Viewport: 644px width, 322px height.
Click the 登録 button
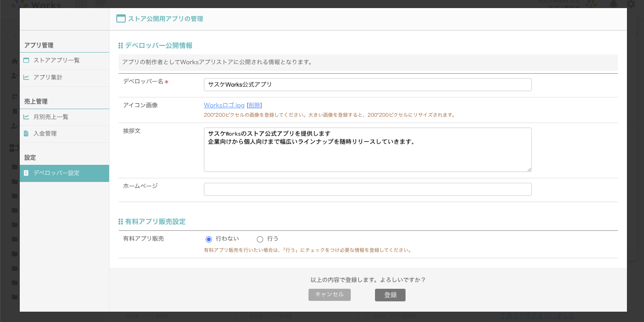[390, 295]
